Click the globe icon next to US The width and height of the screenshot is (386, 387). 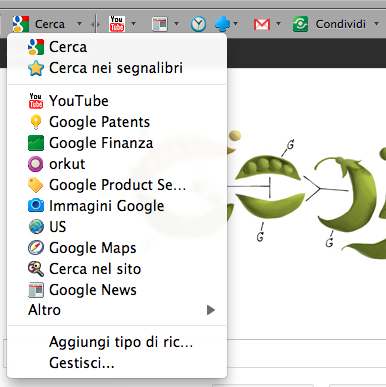coord(36,227)
